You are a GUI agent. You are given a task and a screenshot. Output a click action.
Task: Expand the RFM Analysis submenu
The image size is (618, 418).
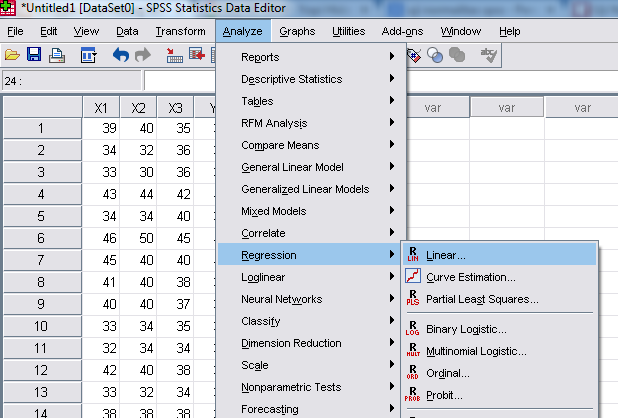311,123
